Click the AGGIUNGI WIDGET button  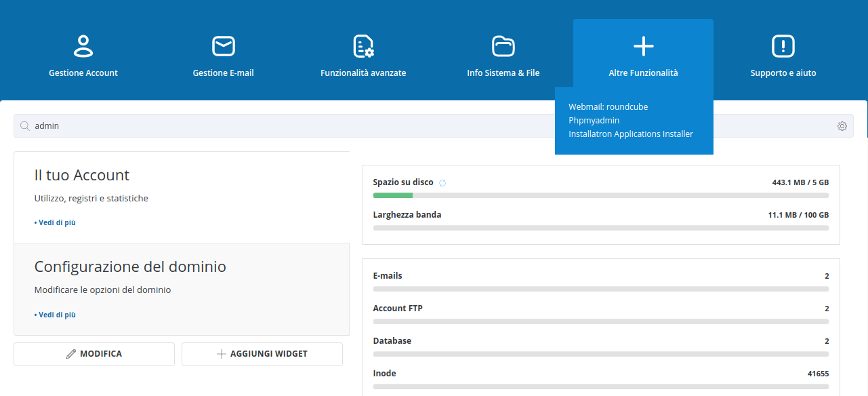point(262,354)
